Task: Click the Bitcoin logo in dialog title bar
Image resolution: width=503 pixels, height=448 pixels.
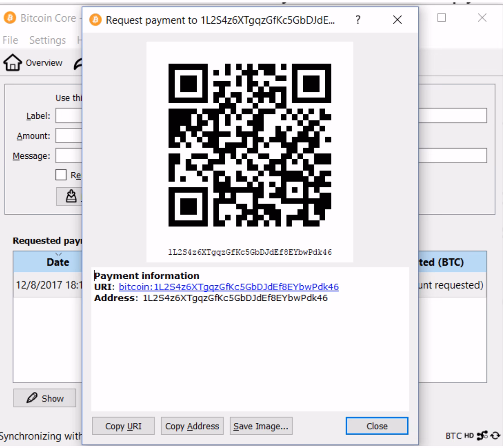Action: point(95,20)
